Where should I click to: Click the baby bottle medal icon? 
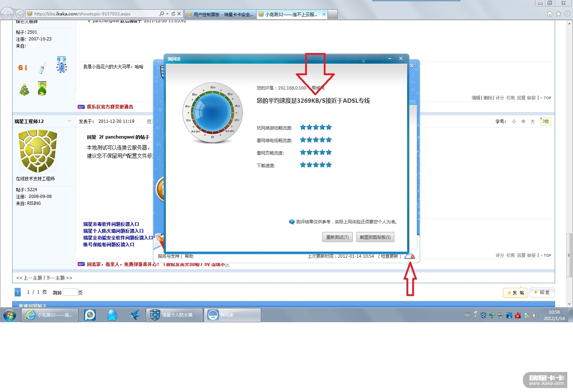42,68
